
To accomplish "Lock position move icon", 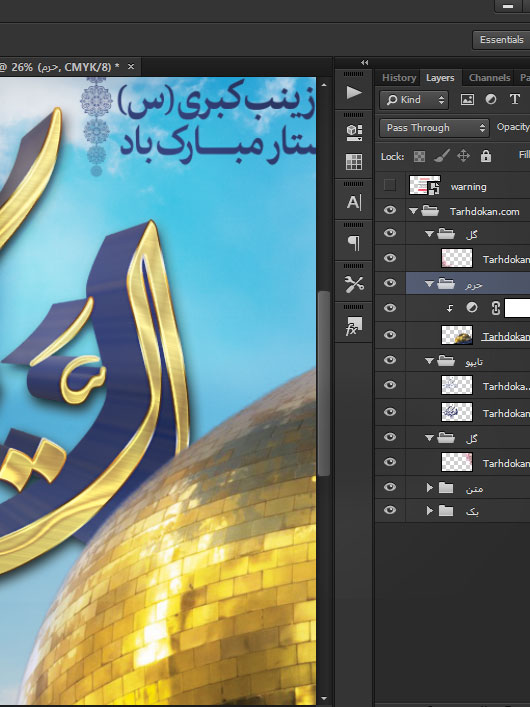I will coord(463,156).
